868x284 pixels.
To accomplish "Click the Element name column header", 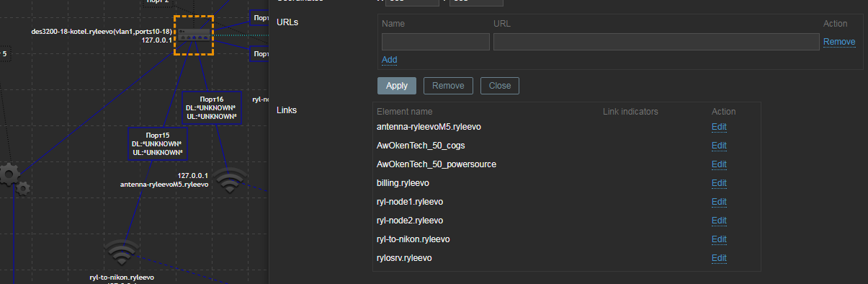I will 405,112.
